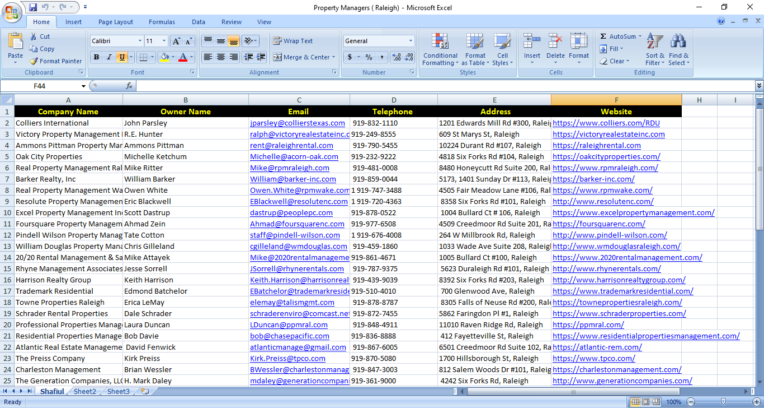
Task: Click the bob@chasepacific.com email link
Action: tap(289, 336)
